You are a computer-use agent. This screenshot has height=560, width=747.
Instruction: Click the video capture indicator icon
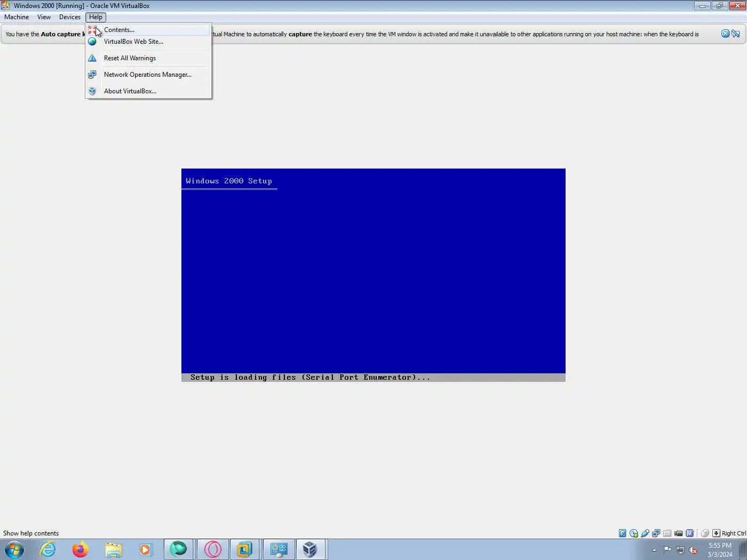tap(679, 533)
